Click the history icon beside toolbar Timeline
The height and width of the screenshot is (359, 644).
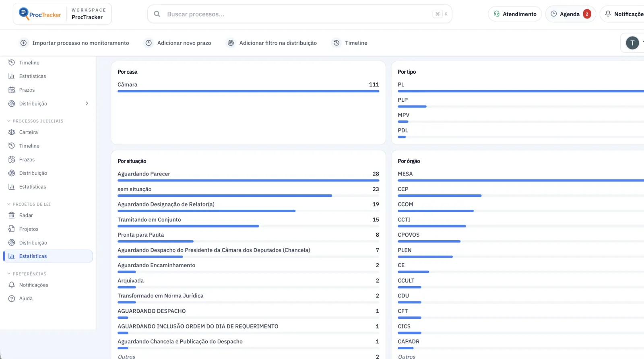click(336, 43)
